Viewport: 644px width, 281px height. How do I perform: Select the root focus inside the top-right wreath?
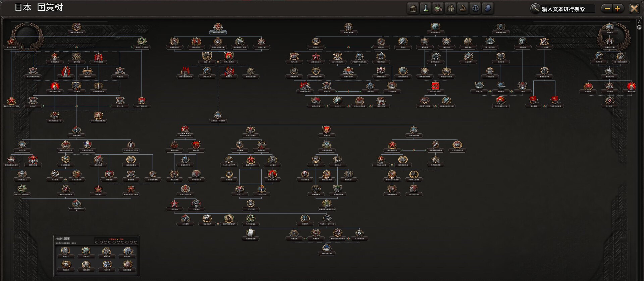point(609,28)
